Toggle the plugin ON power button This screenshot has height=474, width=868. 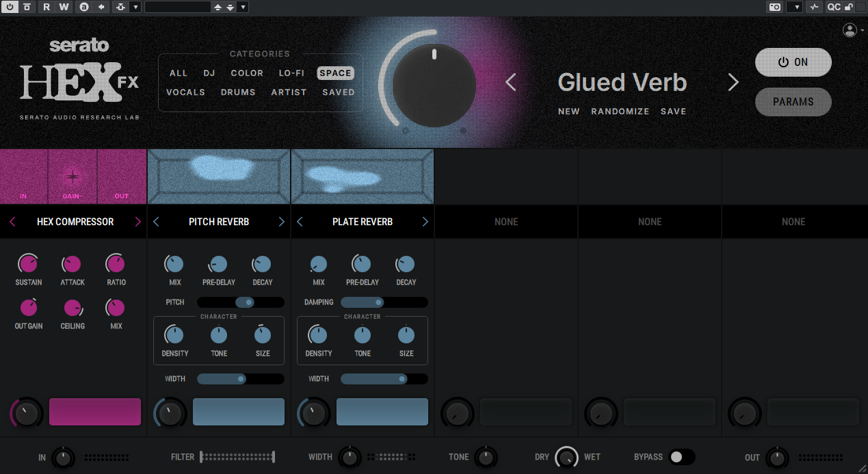793,62
